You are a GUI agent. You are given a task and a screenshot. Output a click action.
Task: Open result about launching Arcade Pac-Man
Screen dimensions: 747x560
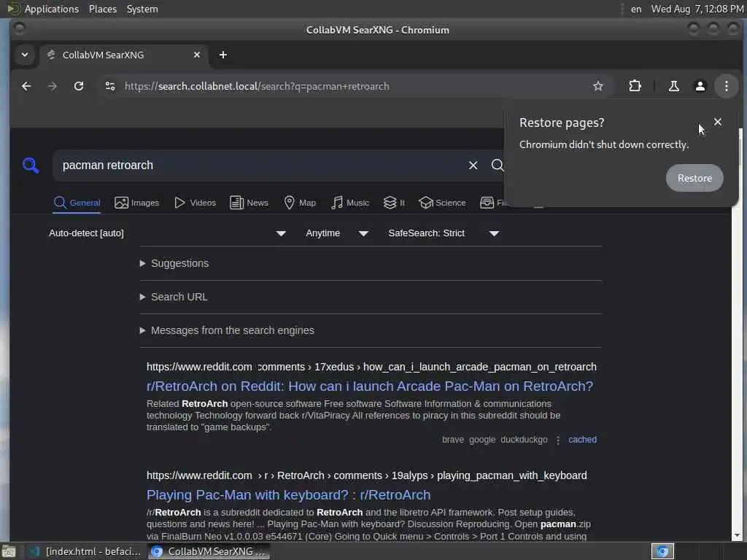click(370, 386)
